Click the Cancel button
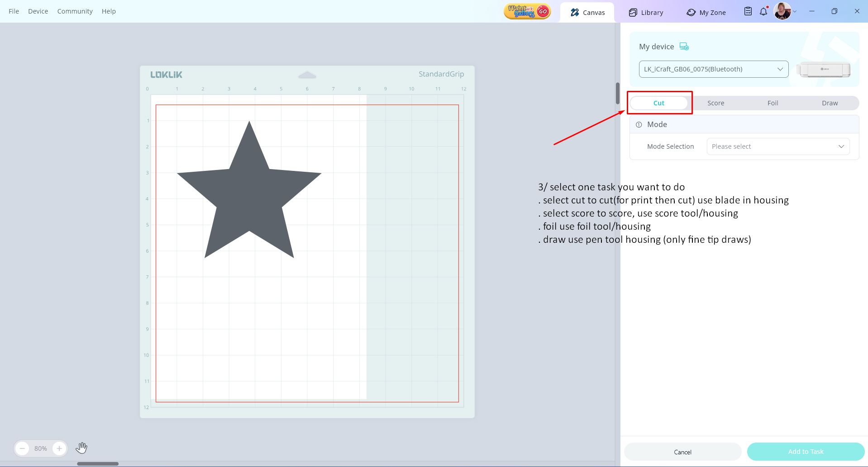The width and height of the screenshot is (868, 467). point(682,452)
